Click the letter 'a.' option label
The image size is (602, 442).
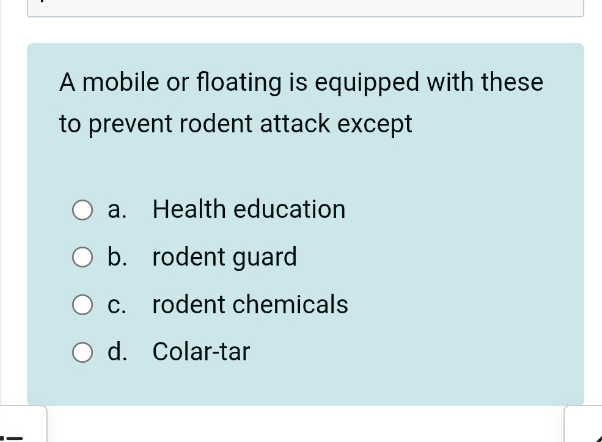pos(118,210)
